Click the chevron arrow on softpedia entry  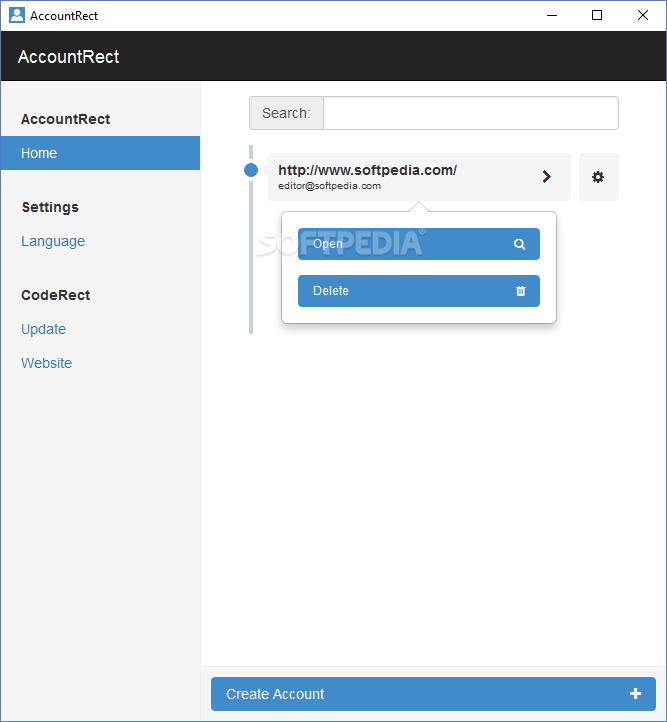[x=546, y=177]
